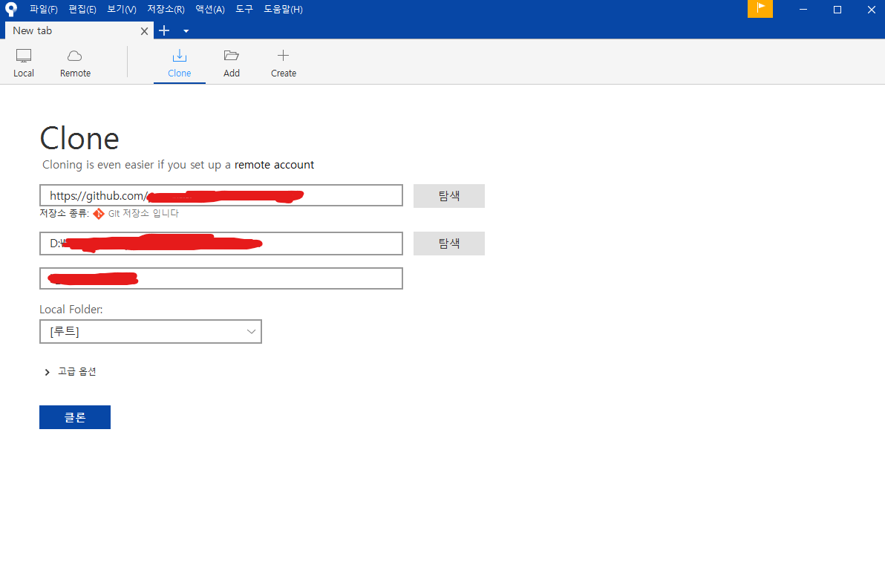Screen dimensions: 885x588
Task: Open the 액션(A) menu
Action: click(x=210, y=9)
